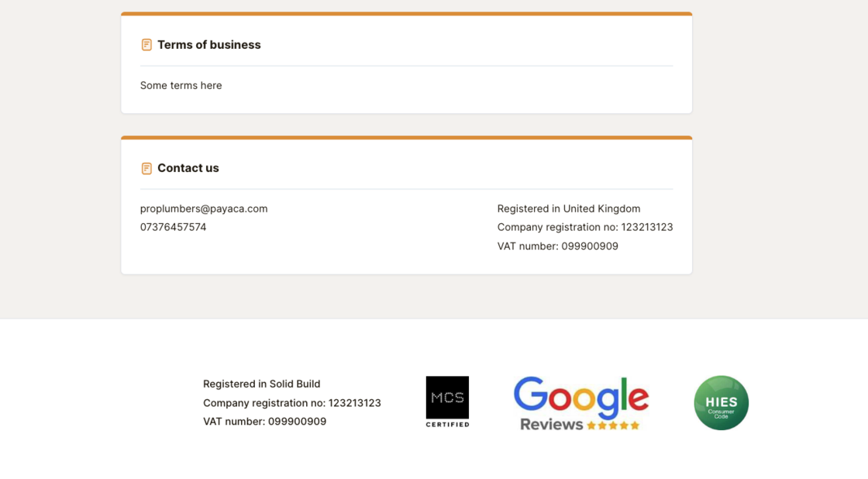This screenshot has height=479, width=868.
Task: Click company registration number in Contact us card
Action: (585, 227)
